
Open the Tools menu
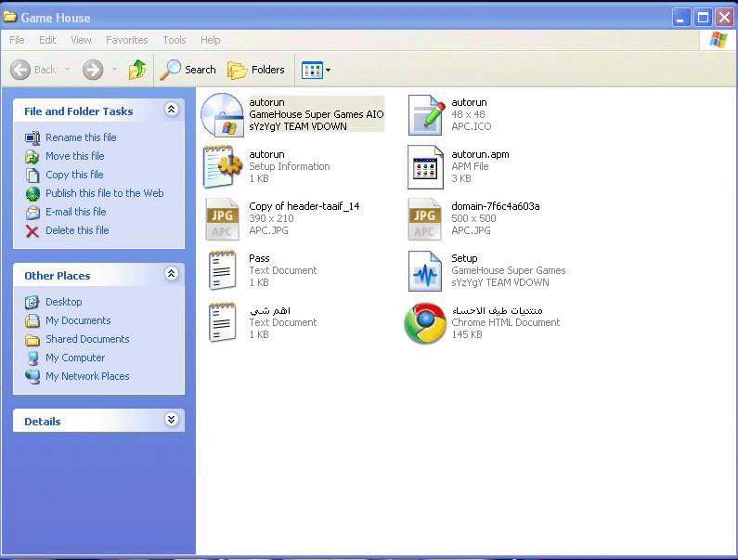click(x=175, y=40)
